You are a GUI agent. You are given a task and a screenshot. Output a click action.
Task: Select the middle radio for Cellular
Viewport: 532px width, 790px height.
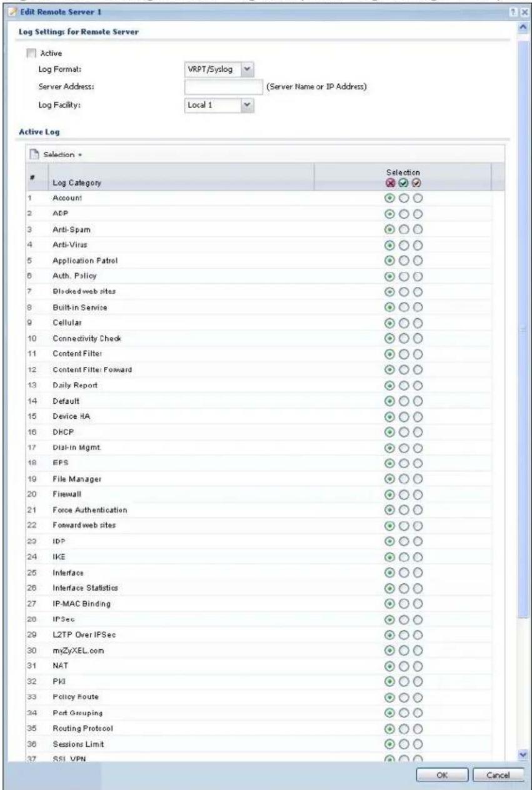coord(405,322)
